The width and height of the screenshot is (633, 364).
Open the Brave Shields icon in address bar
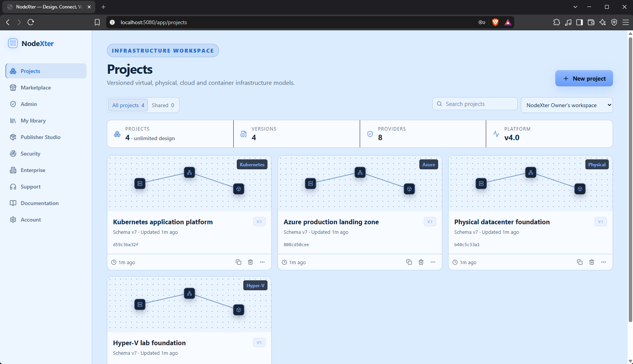pos(495,22)
